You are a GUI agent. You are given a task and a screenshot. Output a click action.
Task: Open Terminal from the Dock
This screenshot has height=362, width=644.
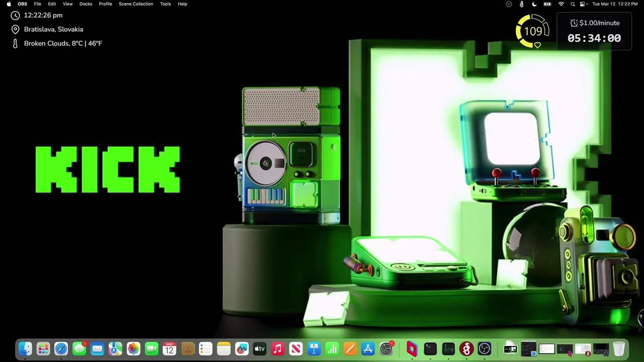[430, 348]
